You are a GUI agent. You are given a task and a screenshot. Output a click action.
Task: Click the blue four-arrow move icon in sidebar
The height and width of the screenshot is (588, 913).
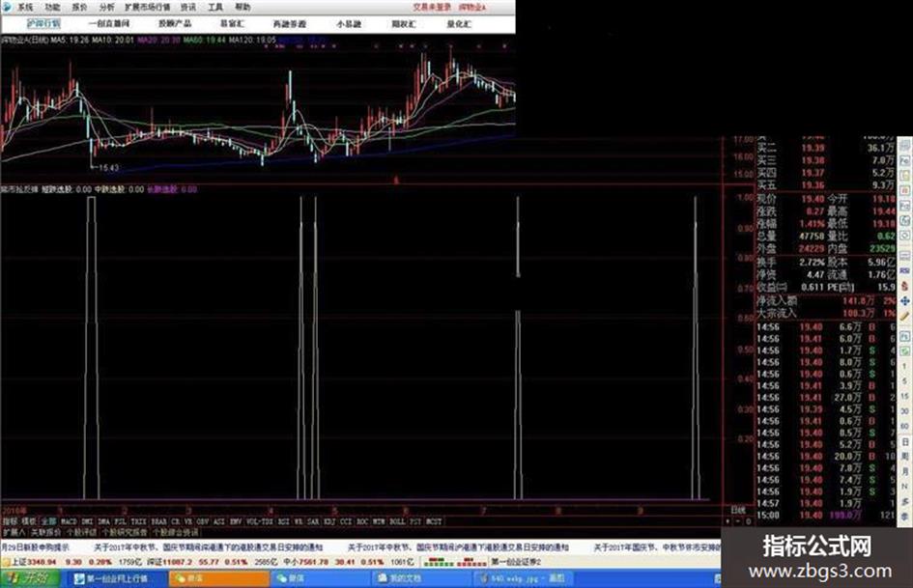point(904,301)
